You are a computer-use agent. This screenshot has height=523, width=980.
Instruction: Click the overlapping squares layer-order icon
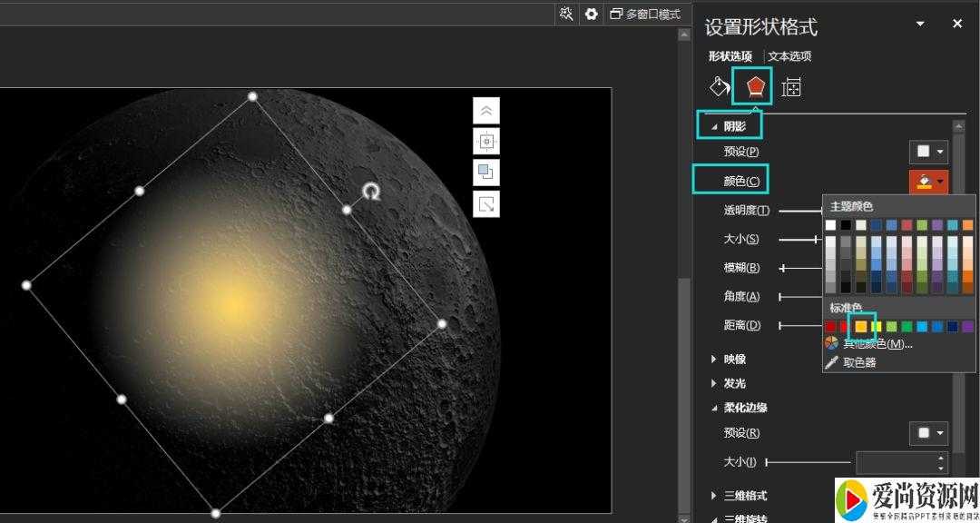486,173
